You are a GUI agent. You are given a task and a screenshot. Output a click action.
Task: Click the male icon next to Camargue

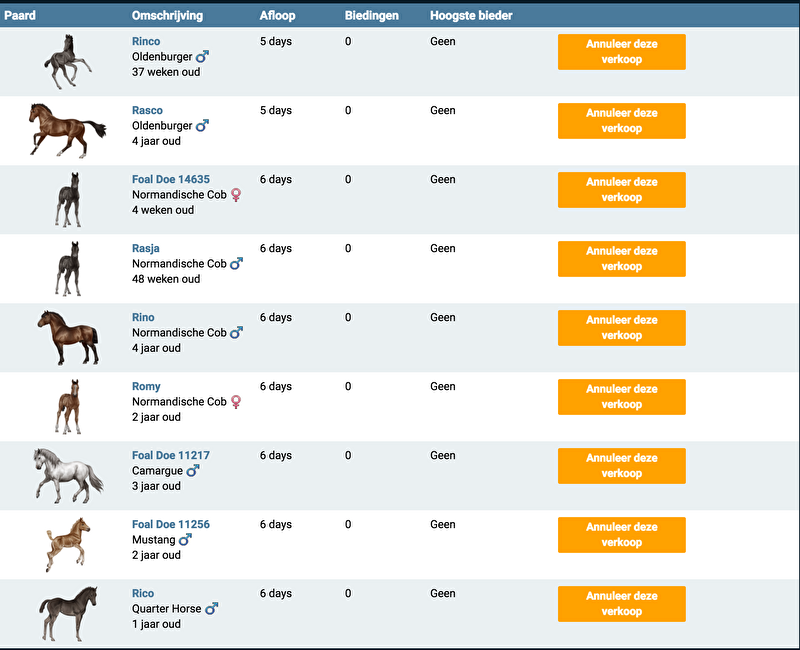coord(193,471)
